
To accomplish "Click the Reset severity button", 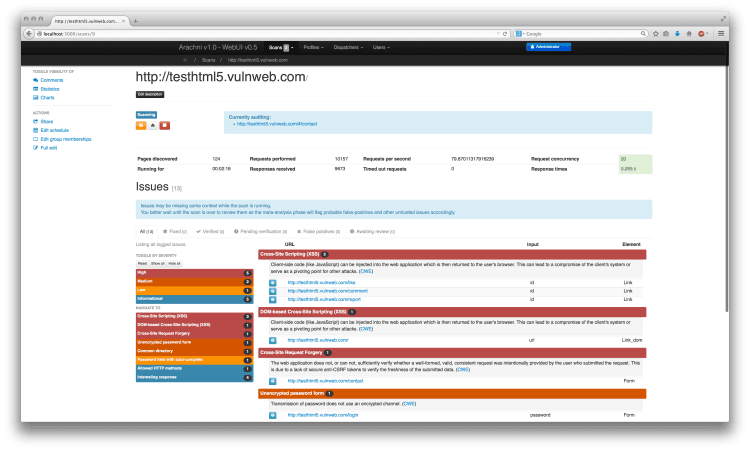I will 143,263.
